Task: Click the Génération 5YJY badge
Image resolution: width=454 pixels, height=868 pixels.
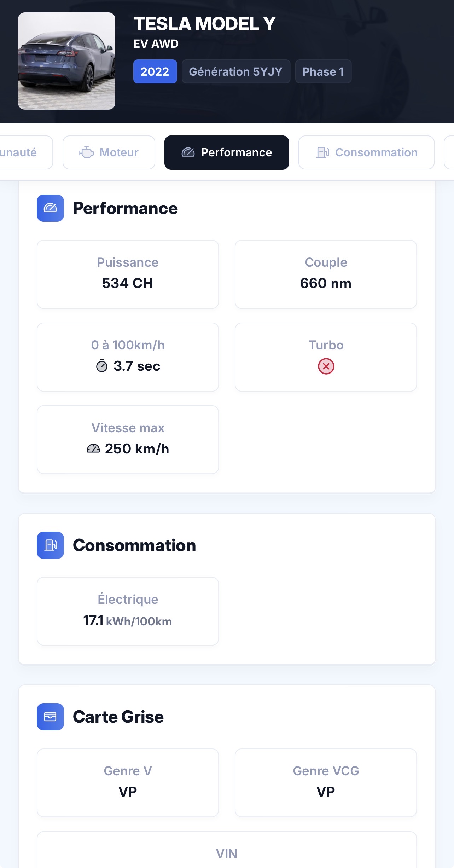Action: (x=236, y=71)
